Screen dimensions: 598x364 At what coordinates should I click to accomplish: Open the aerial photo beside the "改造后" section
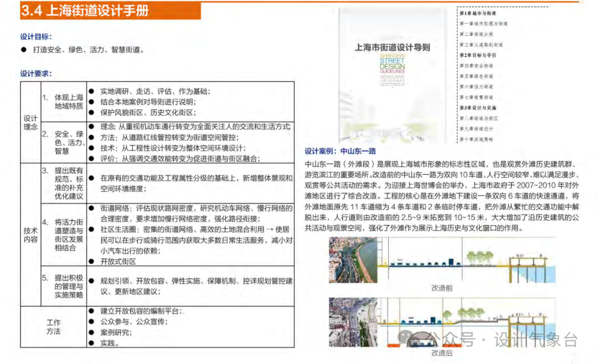pyautogui.click(x=353, y=322)
